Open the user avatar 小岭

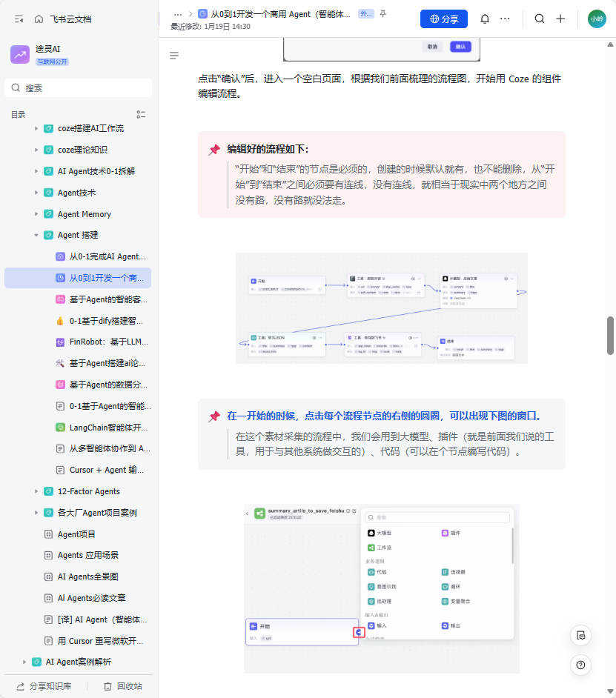(x=597, y=19)
